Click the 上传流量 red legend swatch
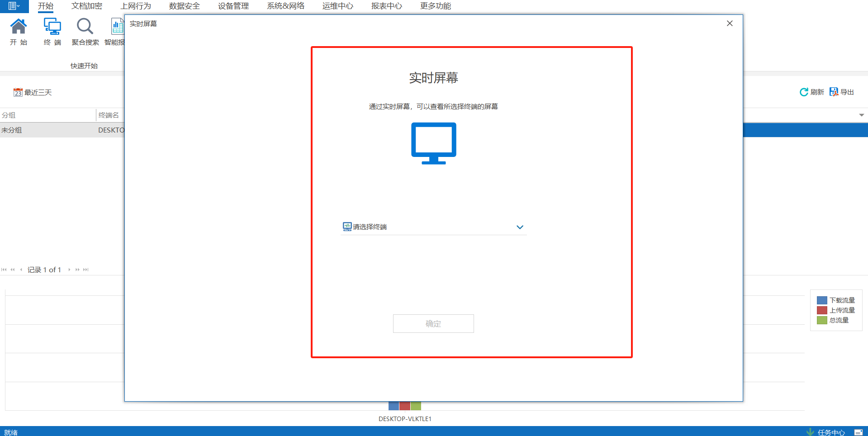 [x=822, y=310]
